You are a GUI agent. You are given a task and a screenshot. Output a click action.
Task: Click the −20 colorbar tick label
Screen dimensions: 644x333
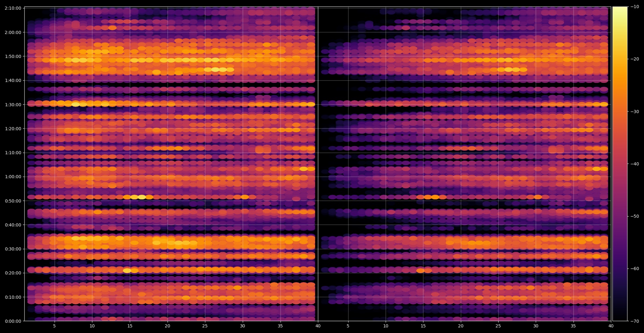pyautogui.click(x=635, y=59)
